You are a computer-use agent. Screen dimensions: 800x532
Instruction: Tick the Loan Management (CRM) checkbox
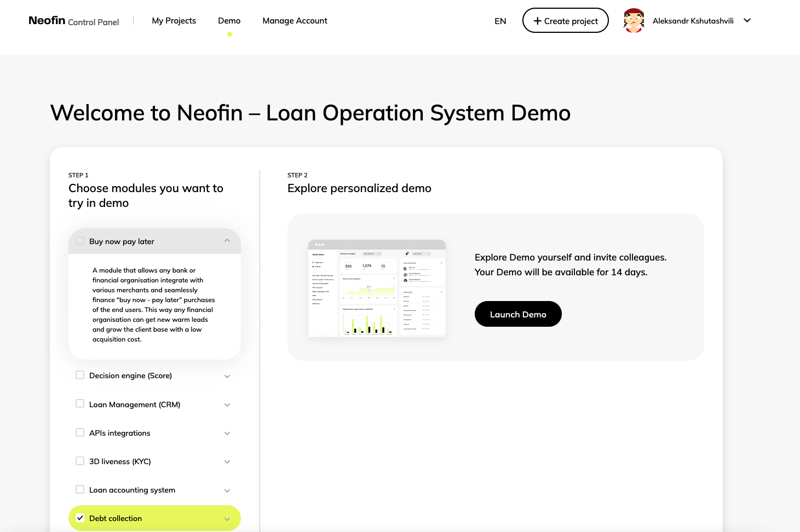point(80,403)
